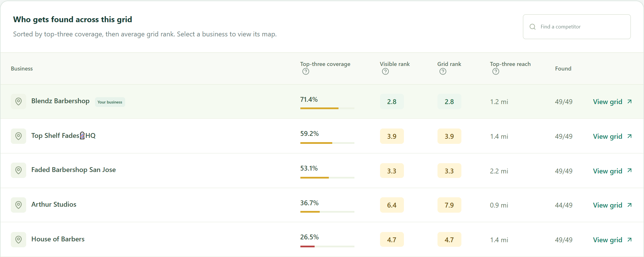Click the Top-three coverage column header
The image size is (644, 257).
pos(325,64)
